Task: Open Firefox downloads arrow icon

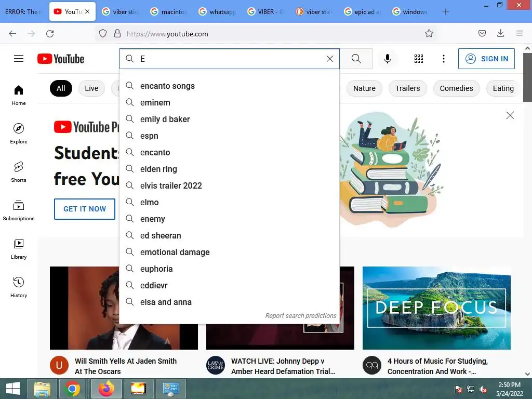Action: pos(500,33)
